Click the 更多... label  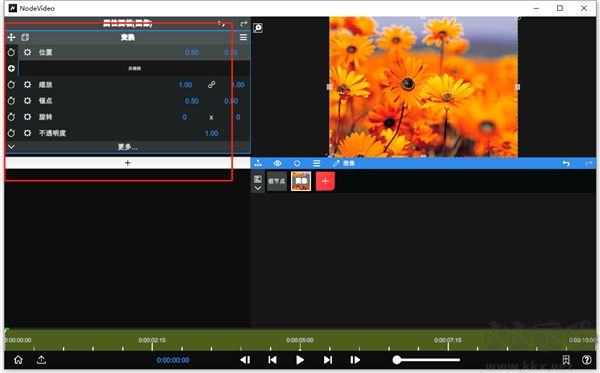click(127, 147)
